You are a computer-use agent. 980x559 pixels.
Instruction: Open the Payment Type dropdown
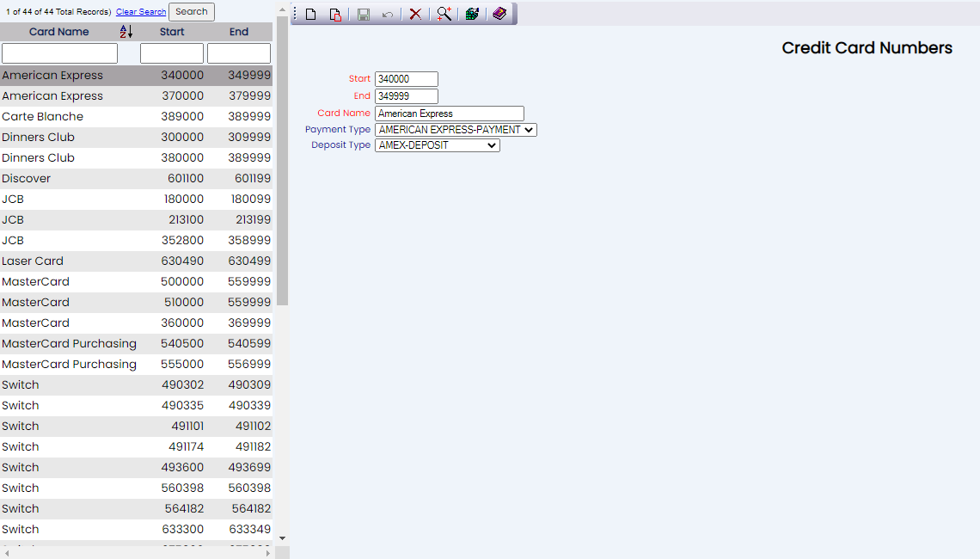[x=456, y=130]
